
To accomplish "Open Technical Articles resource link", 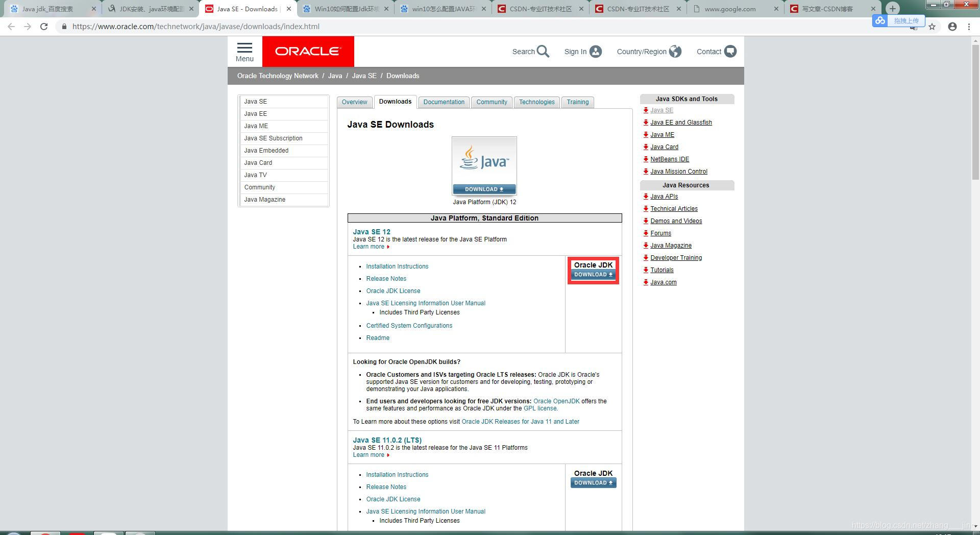I will coord(674,209).
